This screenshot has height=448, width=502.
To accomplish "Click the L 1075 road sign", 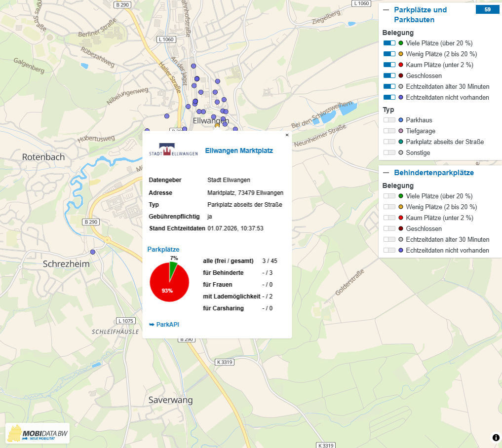I will click(x=125, y=321).
